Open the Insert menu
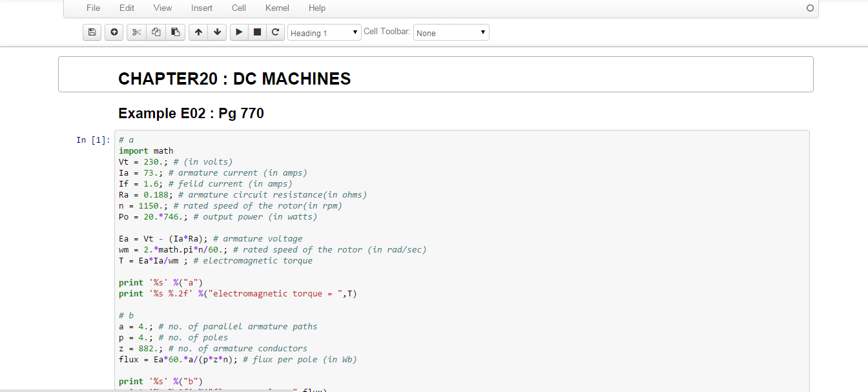The height and width of the screenshot is (392, 868). tap(201, 8)
